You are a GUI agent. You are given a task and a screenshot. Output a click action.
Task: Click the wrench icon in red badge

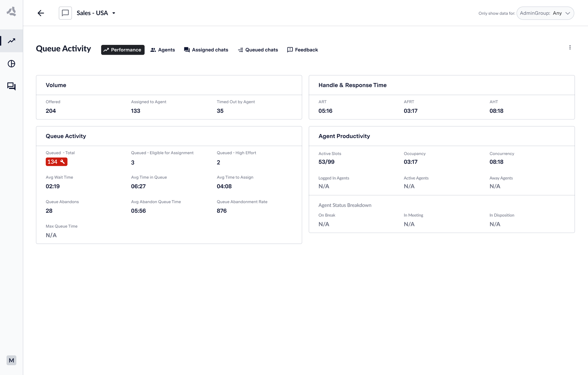coord(63,161)
